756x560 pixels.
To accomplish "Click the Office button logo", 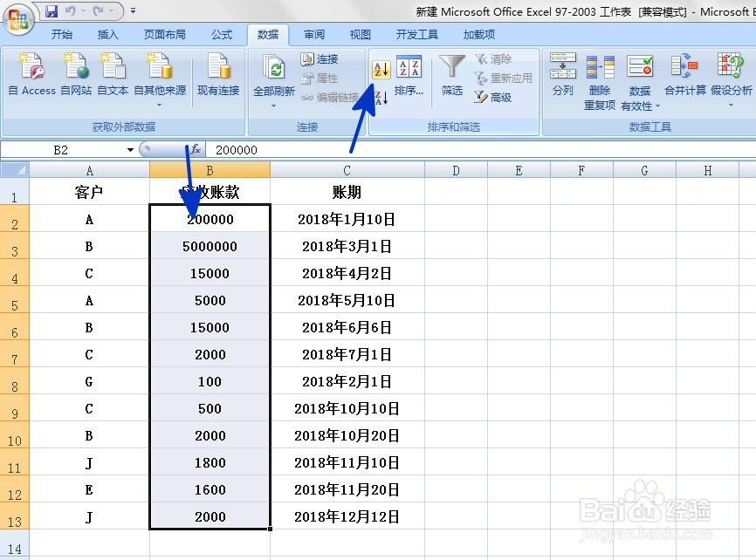I will [x=17, y=19].
